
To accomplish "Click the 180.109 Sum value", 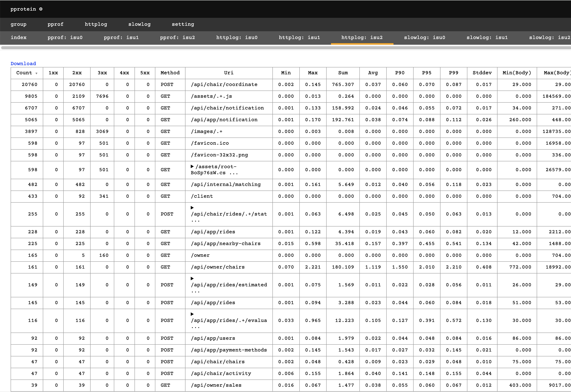I will (x=343, y=267).
